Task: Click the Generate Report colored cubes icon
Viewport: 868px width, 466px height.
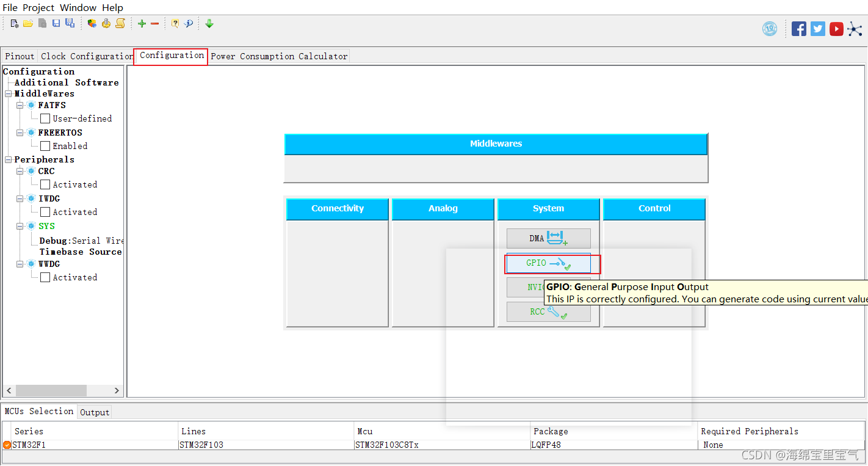Action: click(x=92, y=23)
